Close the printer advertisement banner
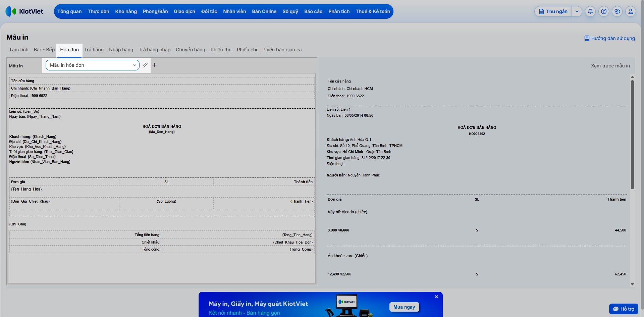 tap(436, 297)
